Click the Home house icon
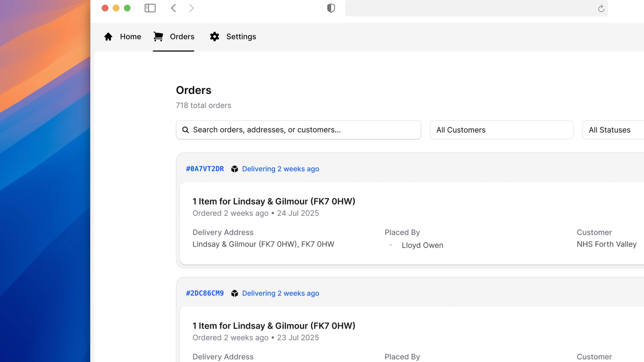 pyautogui.click(x=108, y=37)
